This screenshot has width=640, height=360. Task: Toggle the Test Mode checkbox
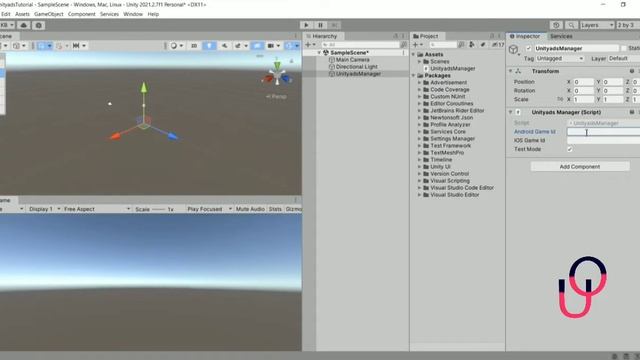point(570,149)
